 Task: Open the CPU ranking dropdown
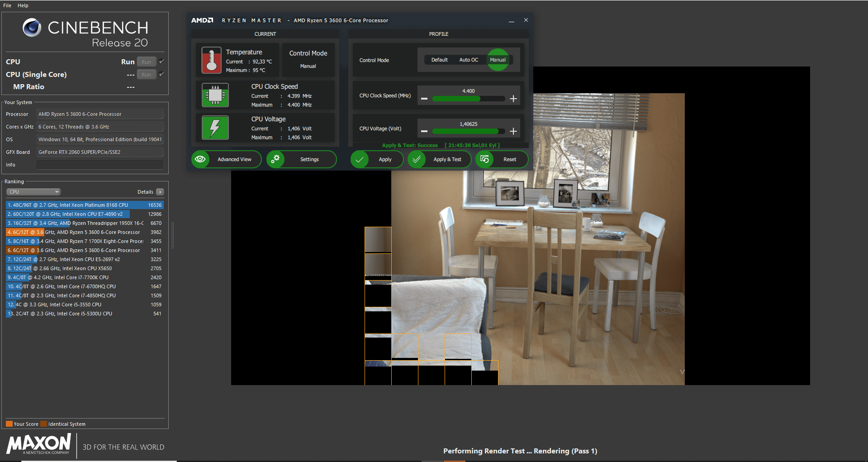[x=33, y=192]
